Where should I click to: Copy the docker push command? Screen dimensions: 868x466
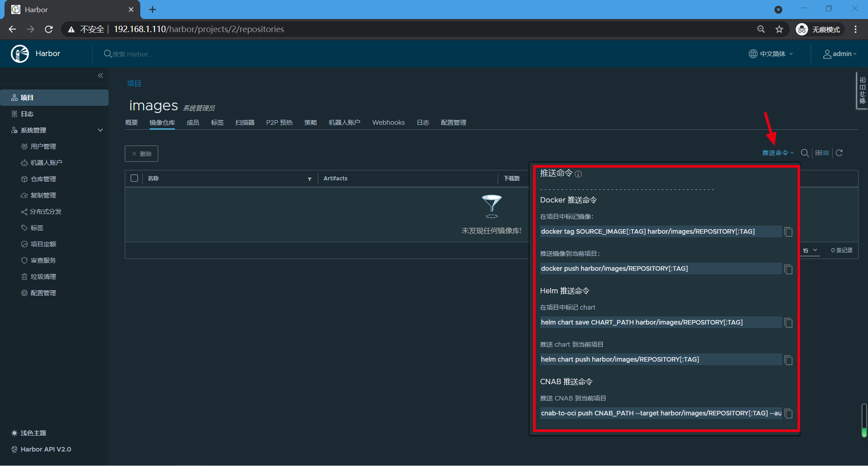(x=788, y=269)
